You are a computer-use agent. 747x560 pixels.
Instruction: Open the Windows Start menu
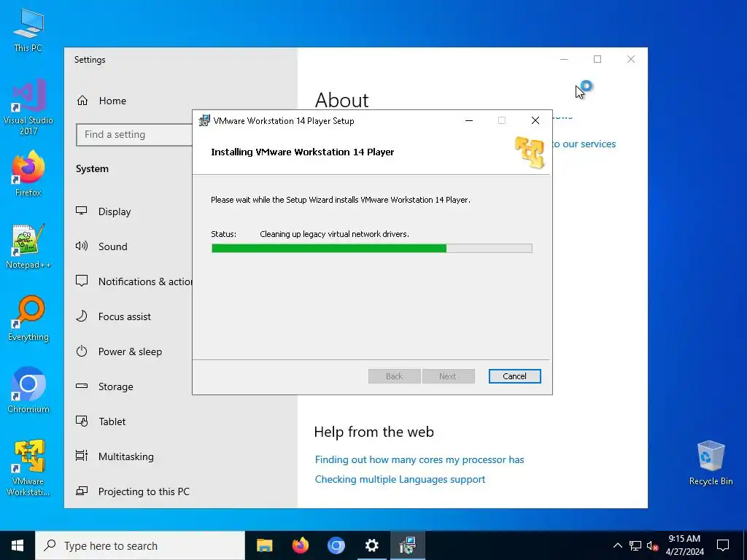point(18,545)
